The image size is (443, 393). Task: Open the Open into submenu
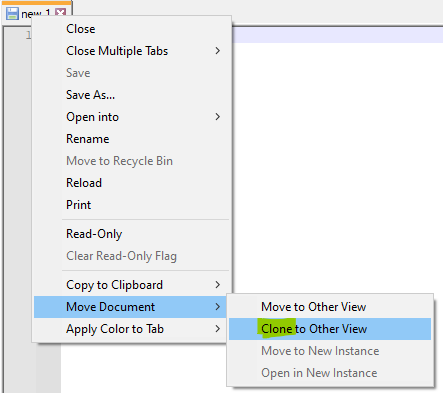[x=132, y=117]
